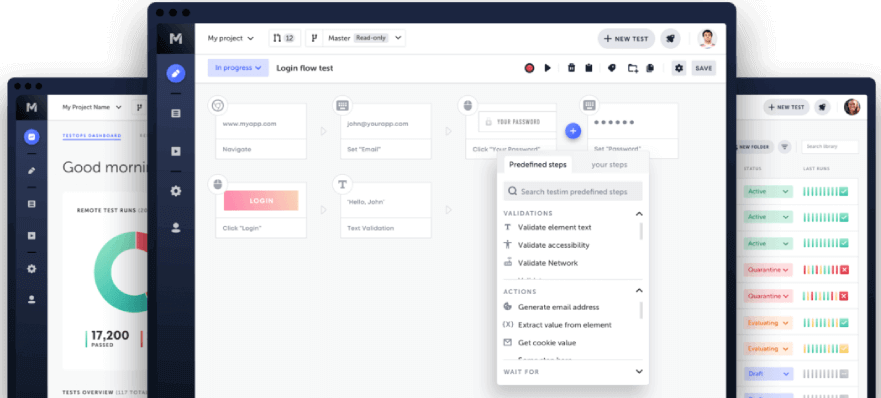Click NEW TEST button in the front window
The height and width of the screenshot is (398, 881).
[626, 39]
